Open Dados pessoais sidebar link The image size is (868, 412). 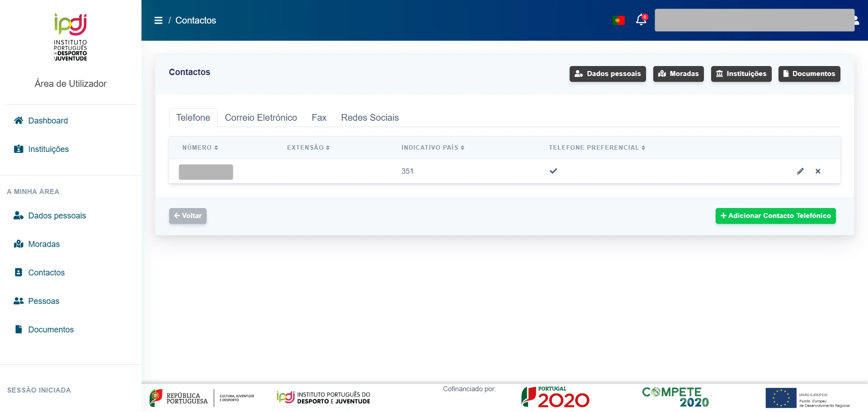tap(57, 216)
